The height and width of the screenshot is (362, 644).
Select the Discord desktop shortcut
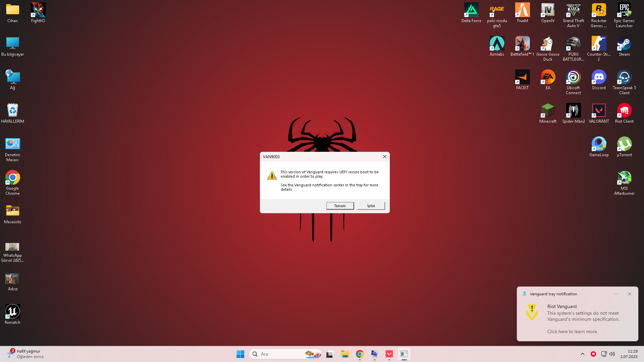[599, 80]
